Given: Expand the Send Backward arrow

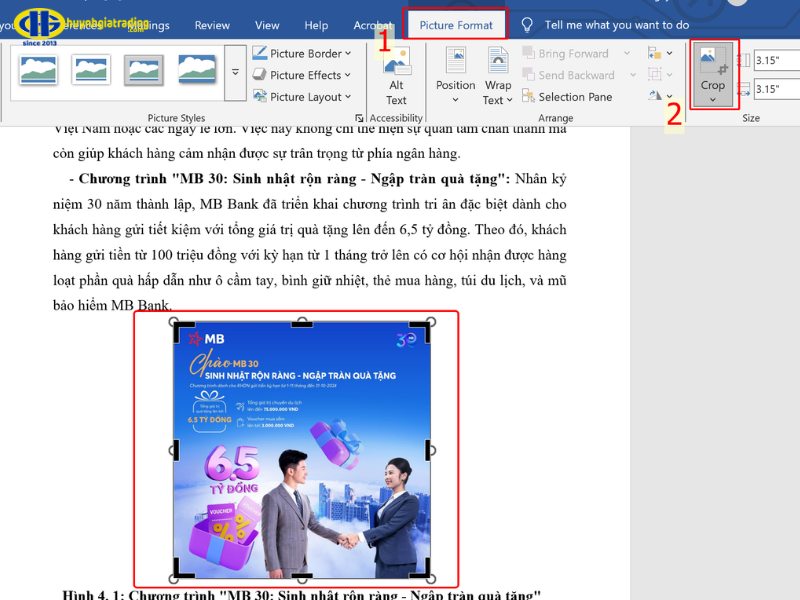Looking at the screenshot, I should coord(633,75).
